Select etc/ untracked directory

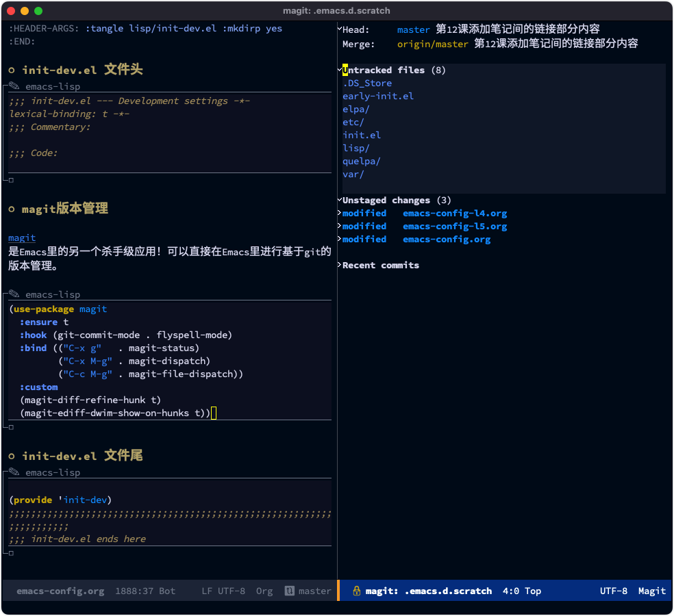click(x=353, y=122)
